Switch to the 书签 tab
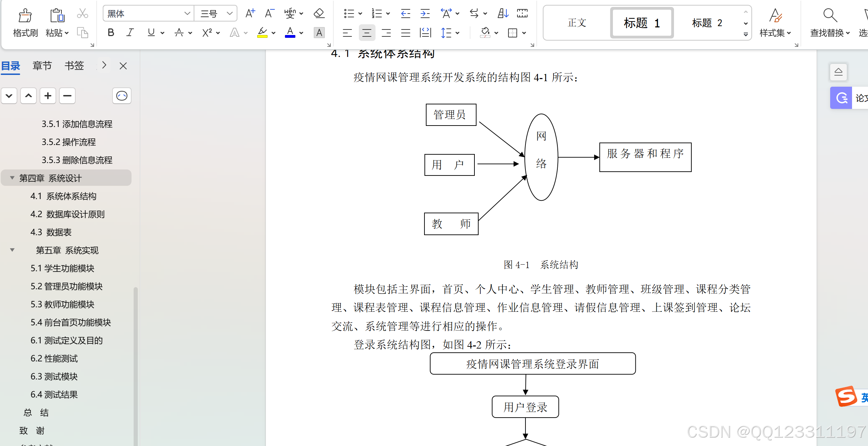The image size is (868, 446). (74, 65)
